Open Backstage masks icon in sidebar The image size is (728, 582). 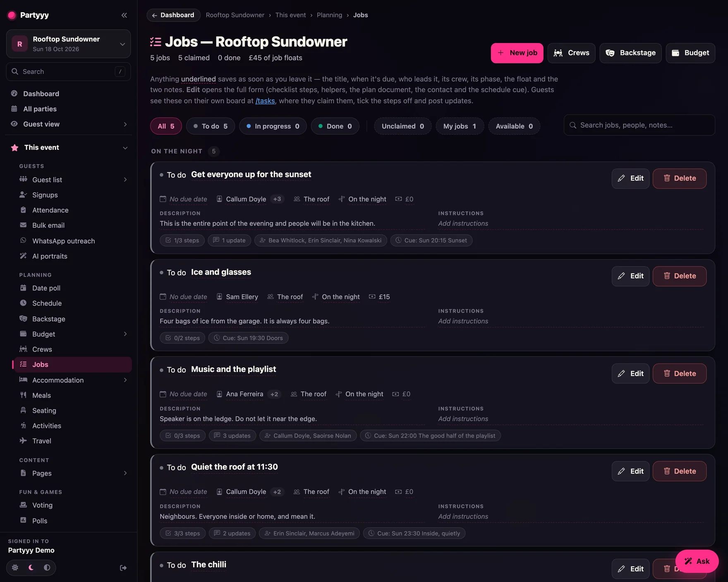[23, 319]
